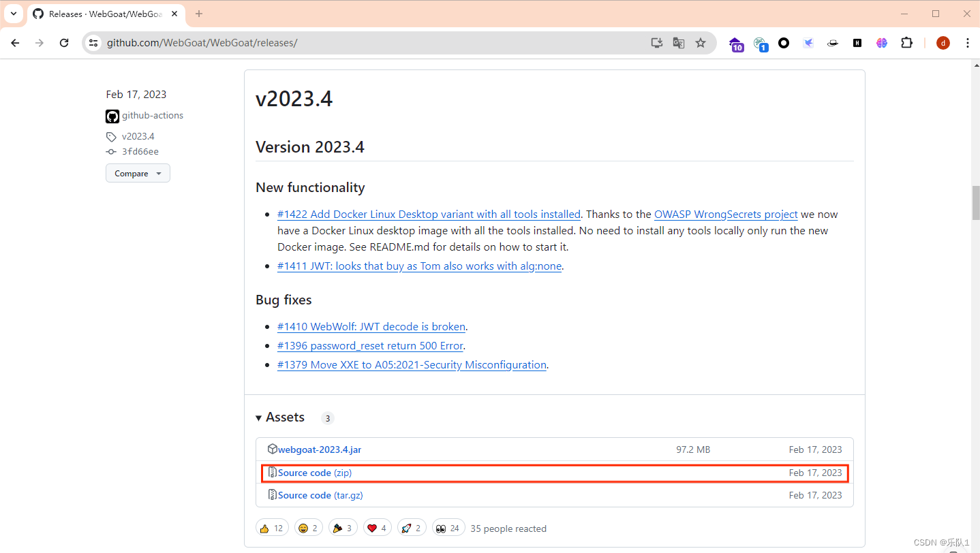The width and height of the screenshot is (980, 553).
Task: Click the 35 people reacted text
Action: coord(508,528)
